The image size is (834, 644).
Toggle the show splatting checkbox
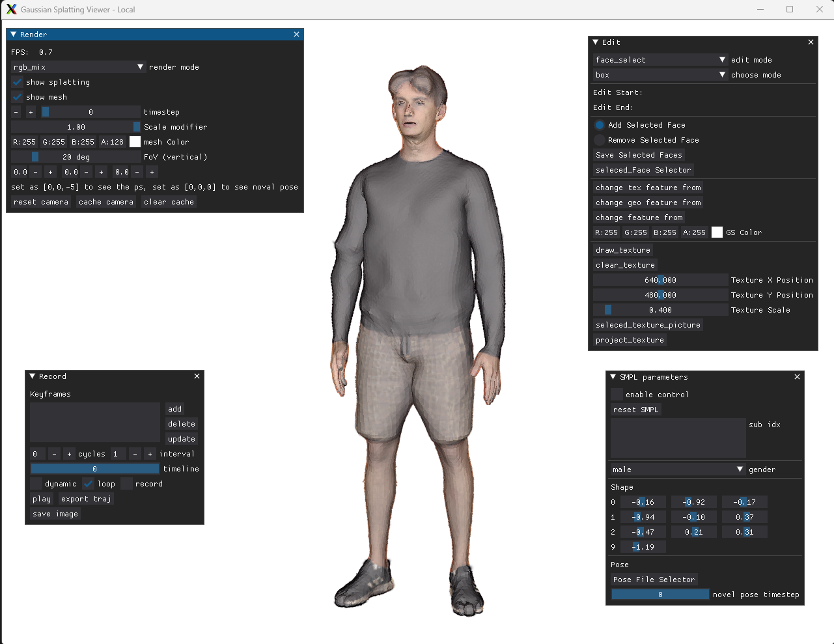tap(17, 82)
